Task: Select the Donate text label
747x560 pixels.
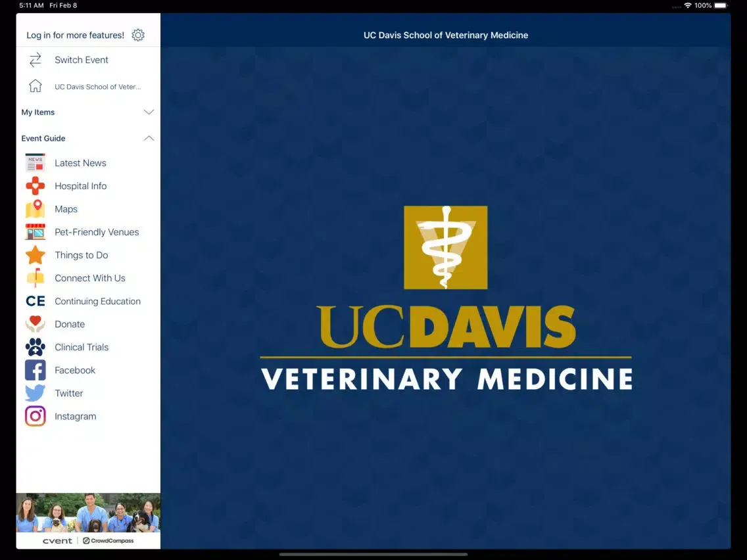Action: tap(70, 324)
